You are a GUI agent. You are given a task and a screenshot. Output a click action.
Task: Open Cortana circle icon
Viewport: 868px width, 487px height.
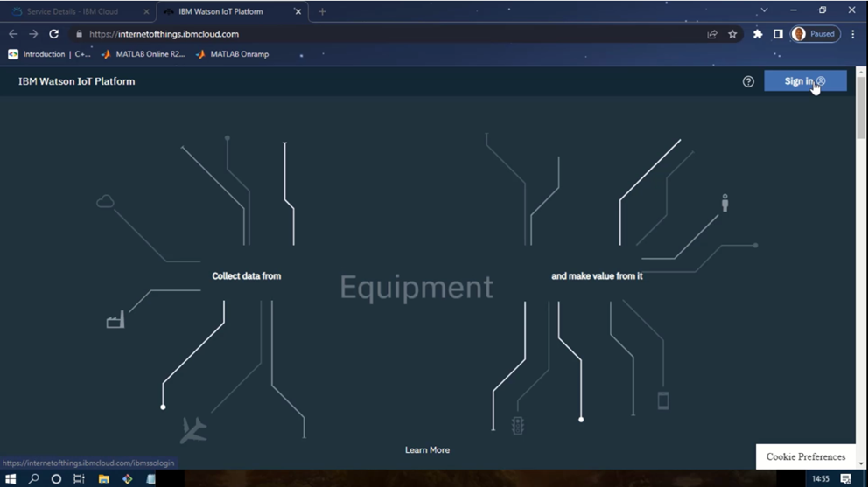point(56,479)
